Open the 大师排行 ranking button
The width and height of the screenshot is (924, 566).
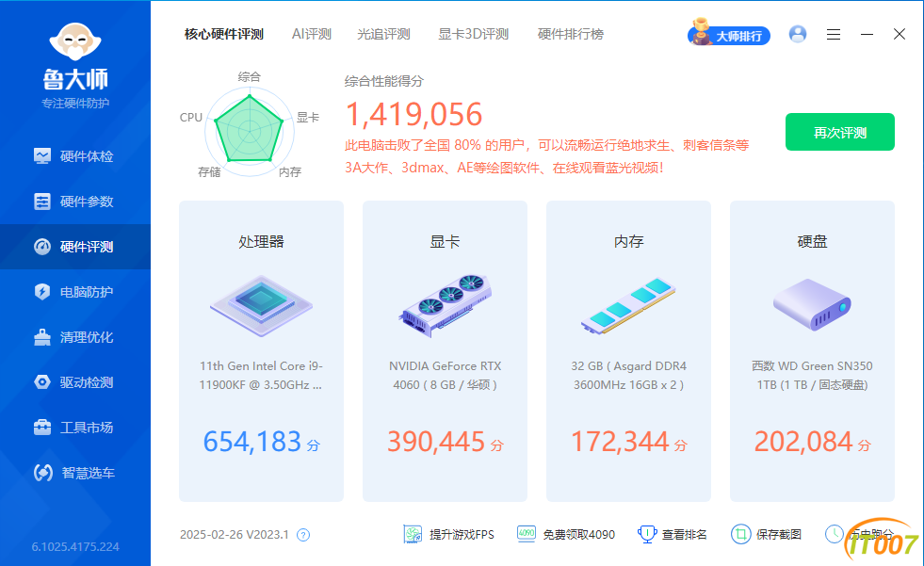[x=729, y=34]
